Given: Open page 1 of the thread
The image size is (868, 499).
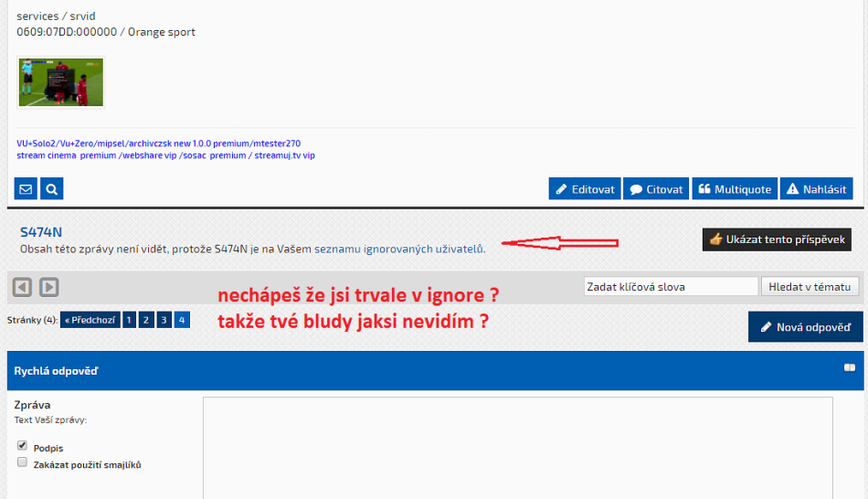Looking at the screenshot, I should pyautogui.click(x=129, y=320).
